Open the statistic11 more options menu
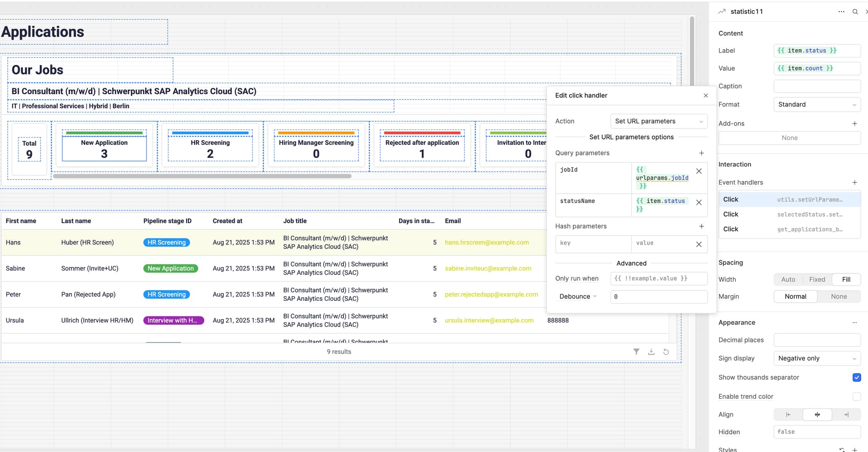Viewport: 868px width, 452px height. (841, 12)
